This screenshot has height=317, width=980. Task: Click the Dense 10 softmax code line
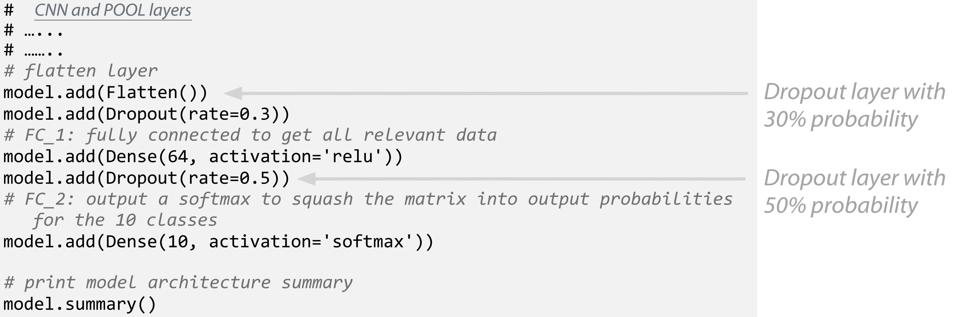pos(218,242)
